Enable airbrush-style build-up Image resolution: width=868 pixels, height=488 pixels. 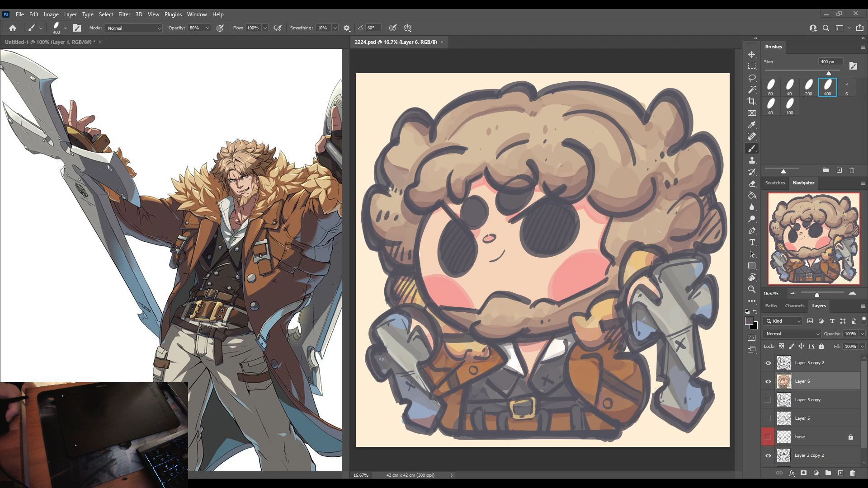coord(278,28)
